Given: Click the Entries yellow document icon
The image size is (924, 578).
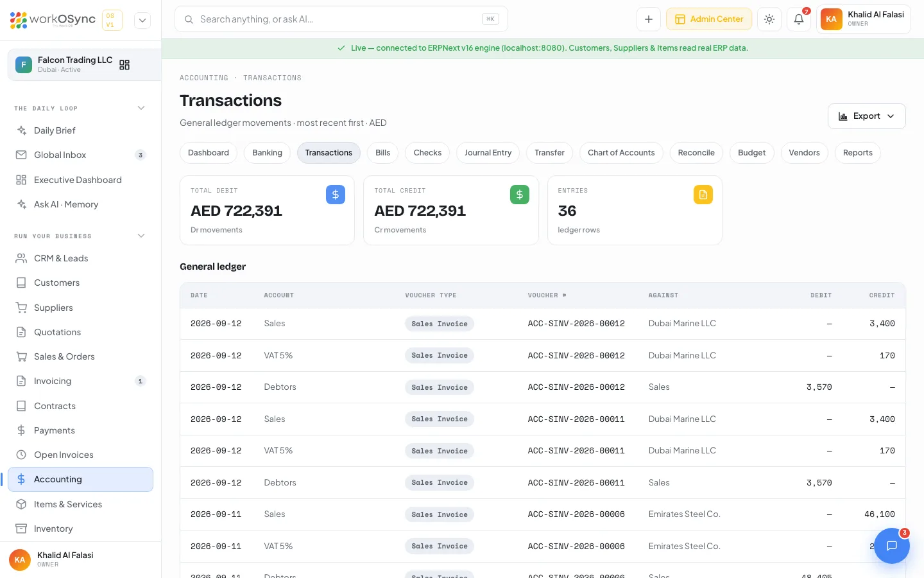Looking at the screenshot, I should tap(703, 195).
